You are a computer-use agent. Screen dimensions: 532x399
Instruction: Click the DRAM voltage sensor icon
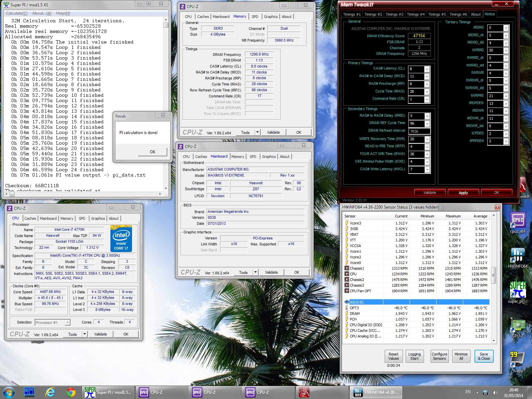coord(347,314)
